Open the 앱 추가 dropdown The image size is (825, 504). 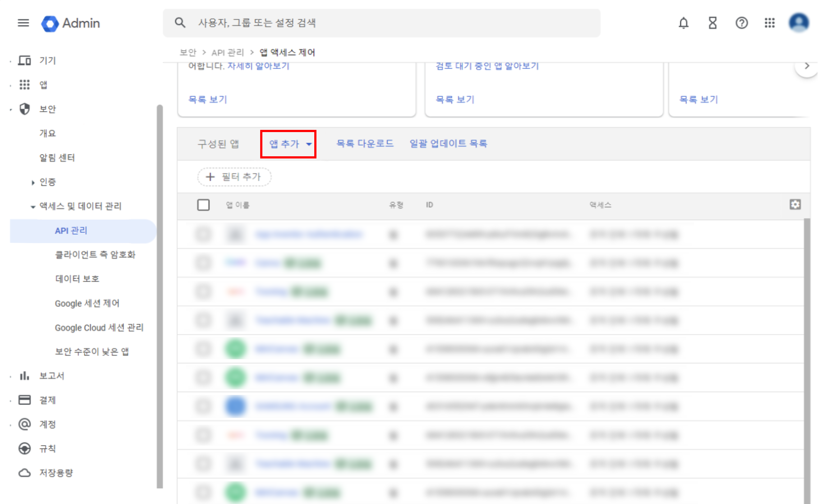pos(288,144)
